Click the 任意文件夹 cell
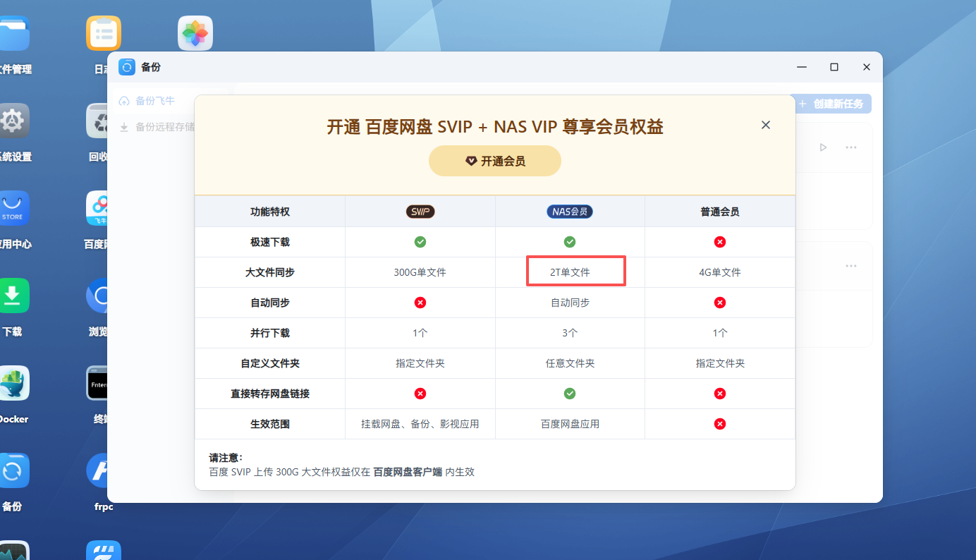This screenshot has width=976, height=560. click(570, 363)
